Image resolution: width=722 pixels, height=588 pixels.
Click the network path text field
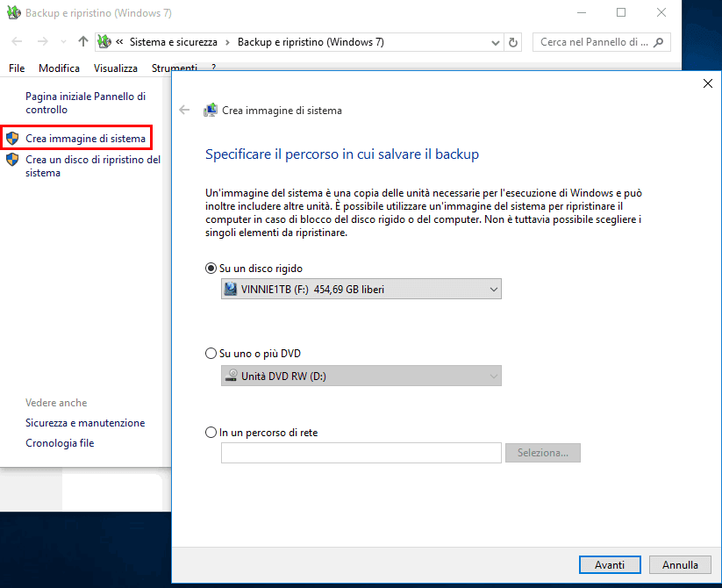pos(361,453)
